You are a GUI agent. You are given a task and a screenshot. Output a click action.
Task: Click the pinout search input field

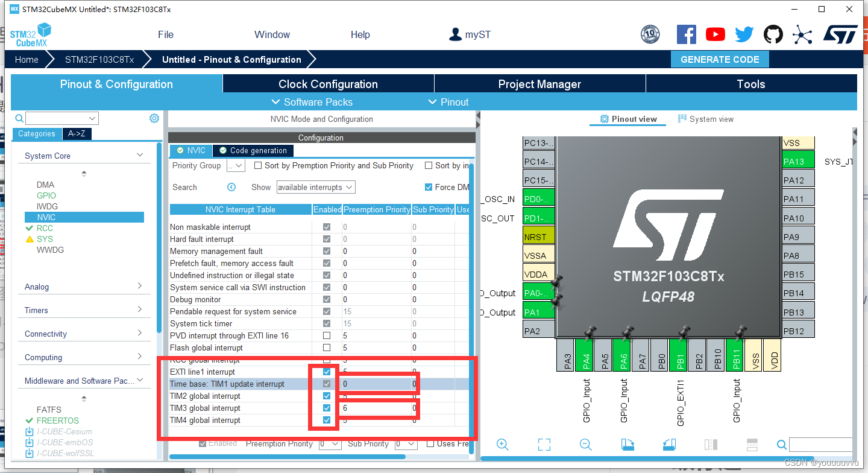(822, 445)
